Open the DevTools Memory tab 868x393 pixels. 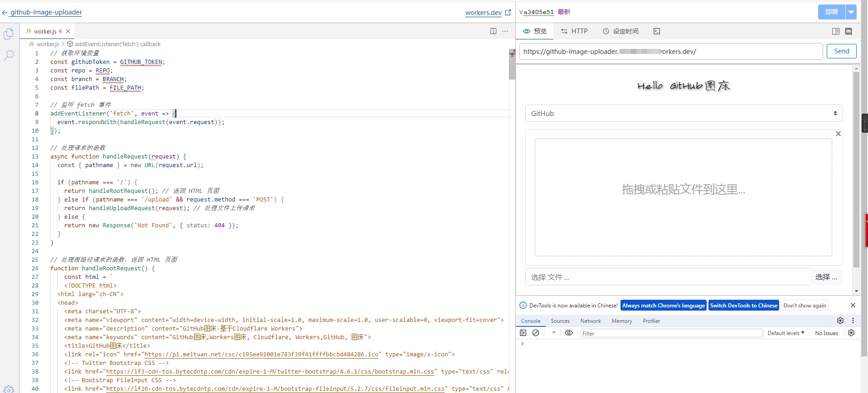(621, 321)
